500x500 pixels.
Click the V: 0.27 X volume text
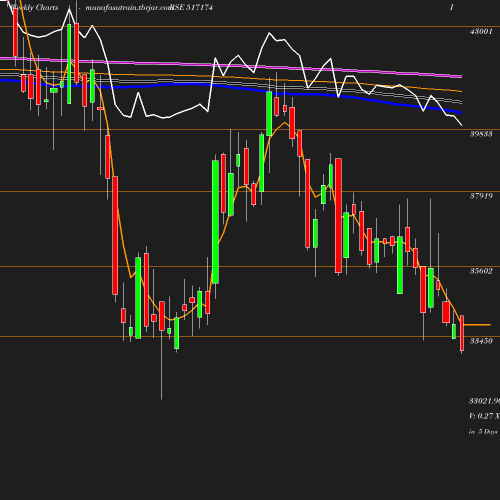point(484,416)
